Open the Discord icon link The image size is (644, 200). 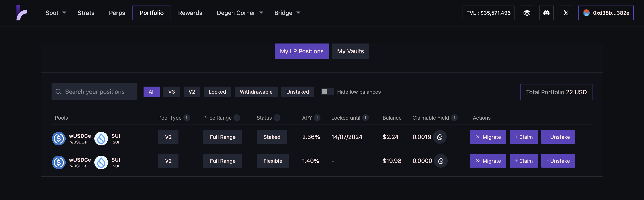click(x=546, y=13)
